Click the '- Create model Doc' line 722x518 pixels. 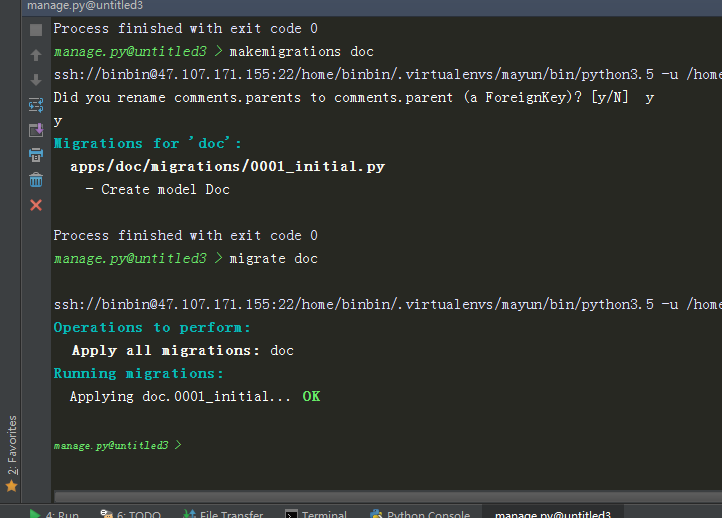point(157,189)
